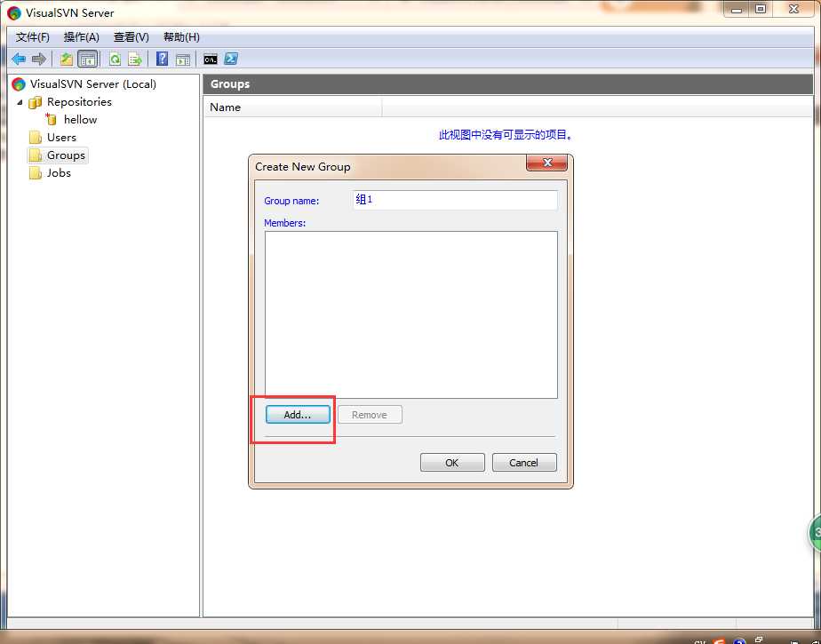Click the Group name input field
This screenshot has width=821, height=644.
[x=455, y=200]
